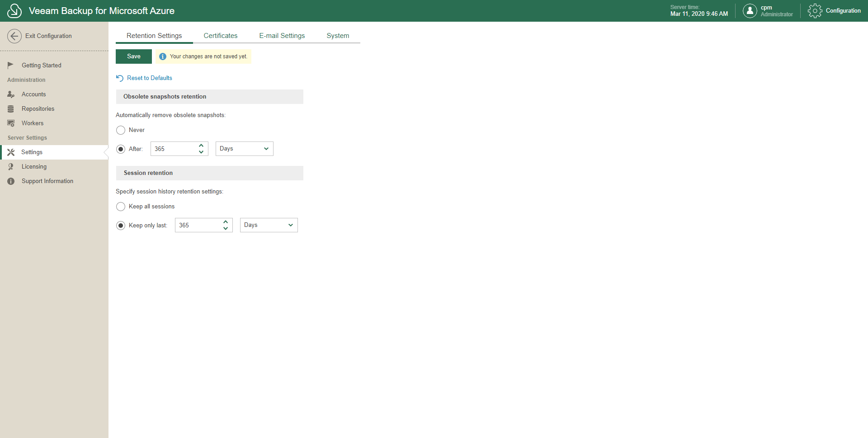Switch to the System tab
The height and width of the screenshot is (438, 868).
[x=338, y=36]
